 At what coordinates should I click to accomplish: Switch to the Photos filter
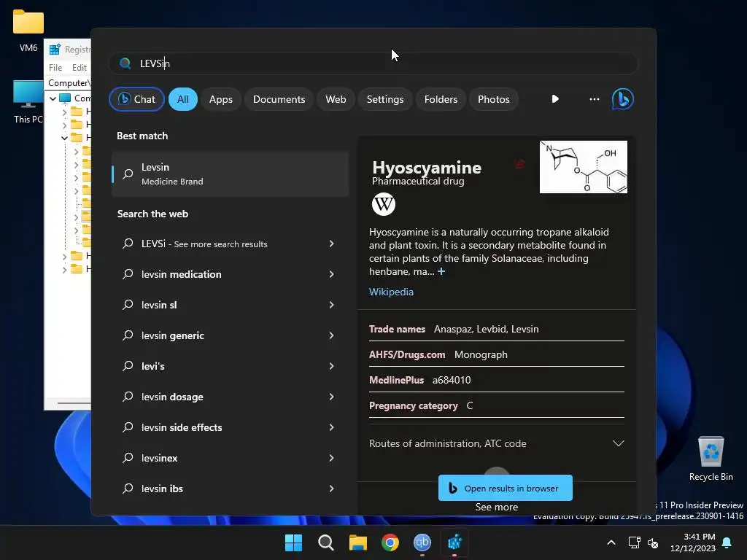(494, 99)
